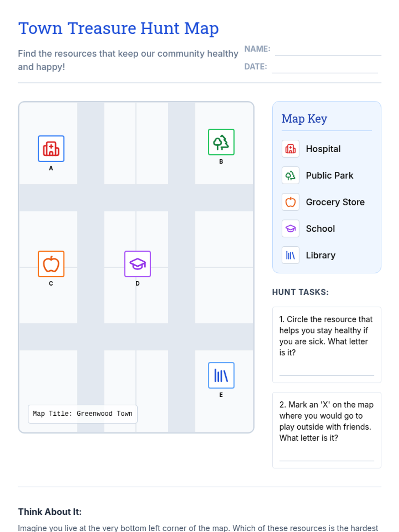Click the NAME input line
399x532 pixels.
[x=328, y=51]
